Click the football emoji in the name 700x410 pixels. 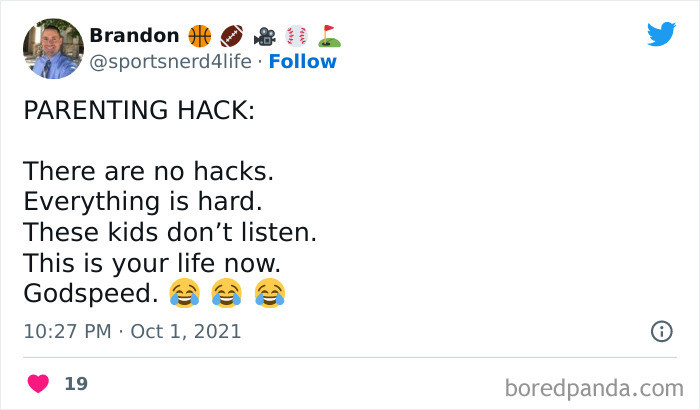[232, 35]
